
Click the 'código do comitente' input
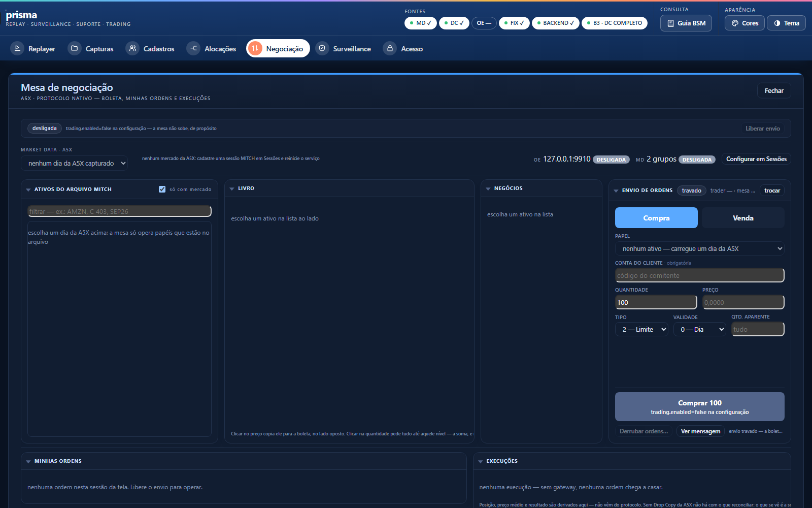[700, 275]
